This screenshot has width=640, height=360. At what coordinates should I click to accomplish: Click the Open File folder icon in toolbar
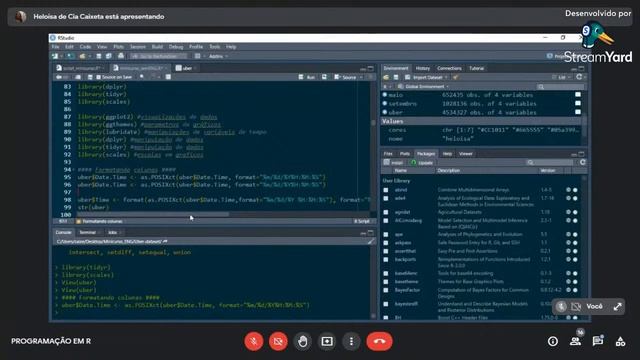coord(82,56)
